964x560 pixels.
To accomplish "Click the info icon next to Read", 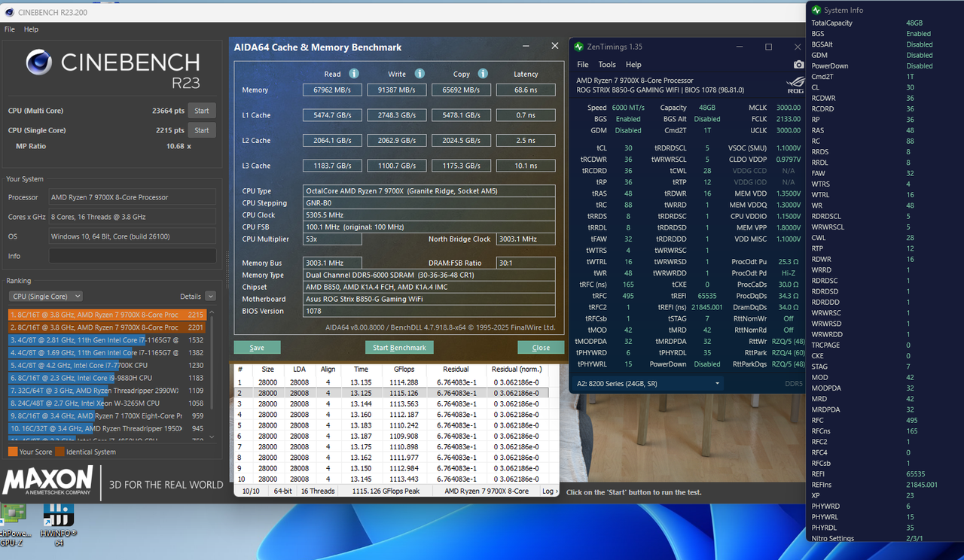I will click(354, 74).
